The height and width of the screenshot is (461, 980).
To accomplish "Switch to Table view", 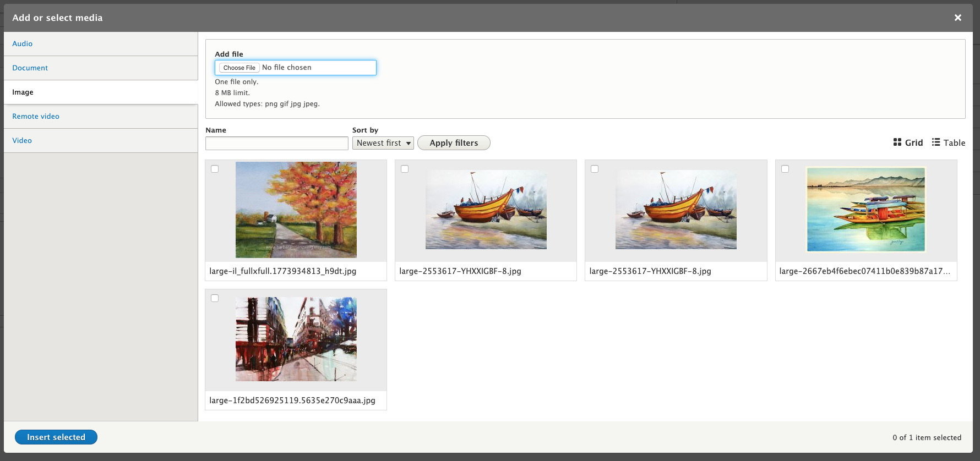I will click(948, 142).
